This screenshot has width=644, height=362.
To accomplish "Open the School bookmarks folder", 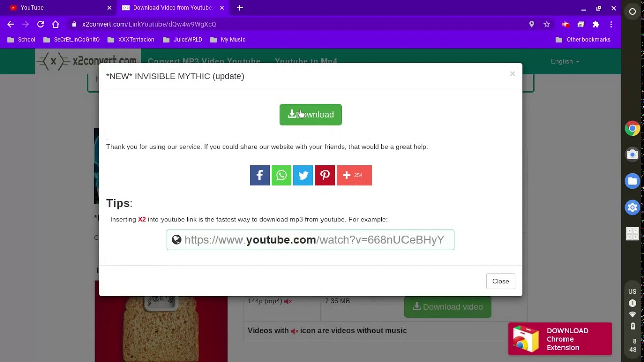I will coord(21,40).
